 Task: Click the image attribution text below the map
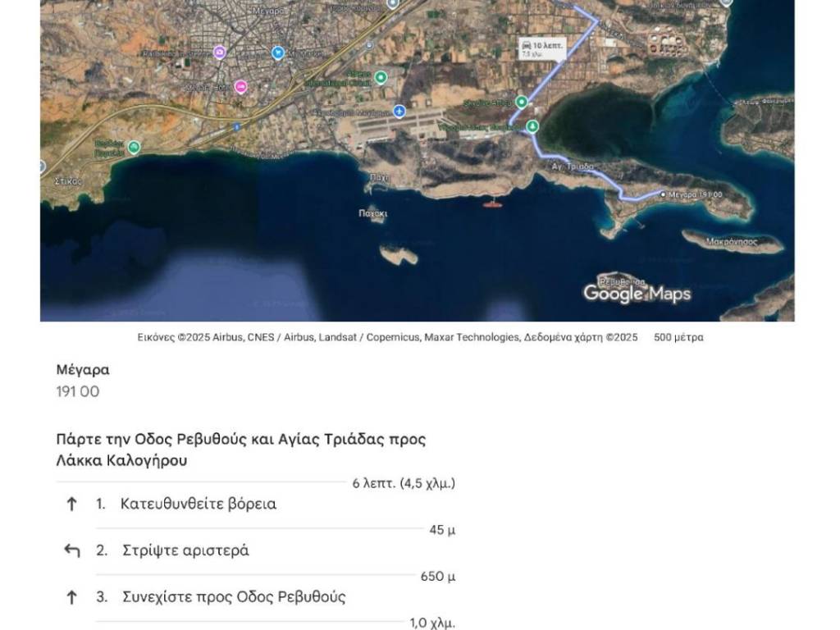(387, 337)
